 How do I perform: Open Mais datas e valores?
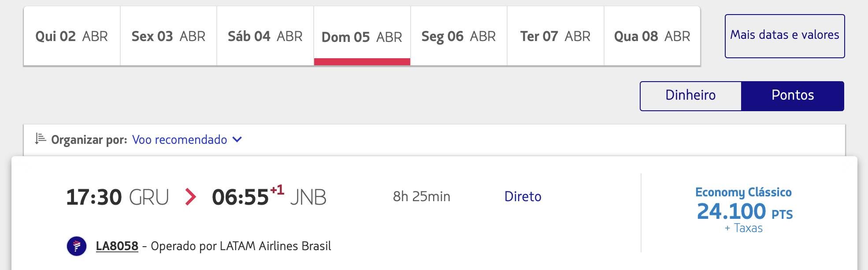click(x=785, y=36)
